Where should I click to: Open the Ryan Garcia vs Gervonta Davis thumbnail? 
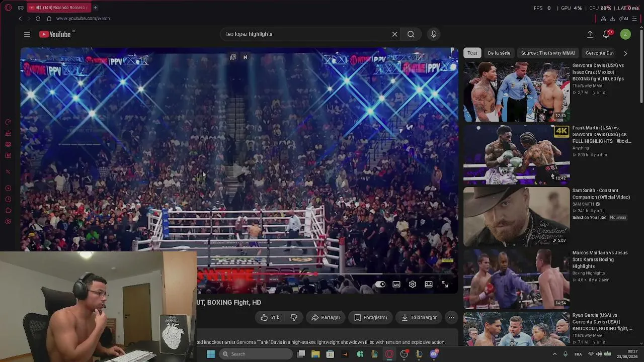[x=517, y=329]
